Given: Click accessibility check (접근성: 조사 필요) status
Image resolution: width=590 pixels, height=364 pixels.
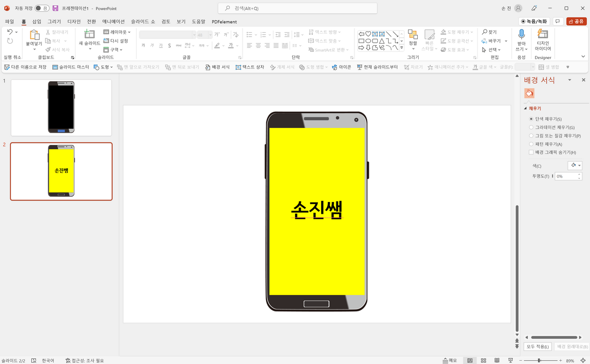Looking at the screenshot, I should tap(85, 361).
